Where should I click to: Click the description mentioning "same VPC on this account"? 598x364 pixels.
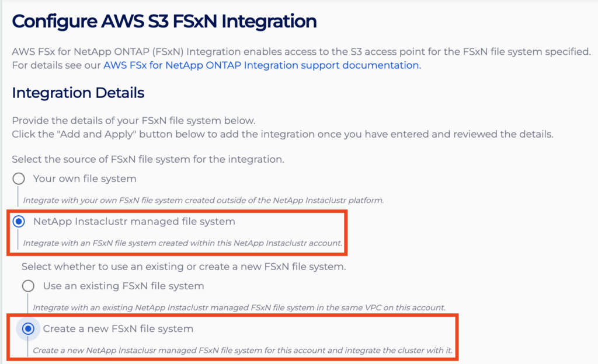(239, 307)
